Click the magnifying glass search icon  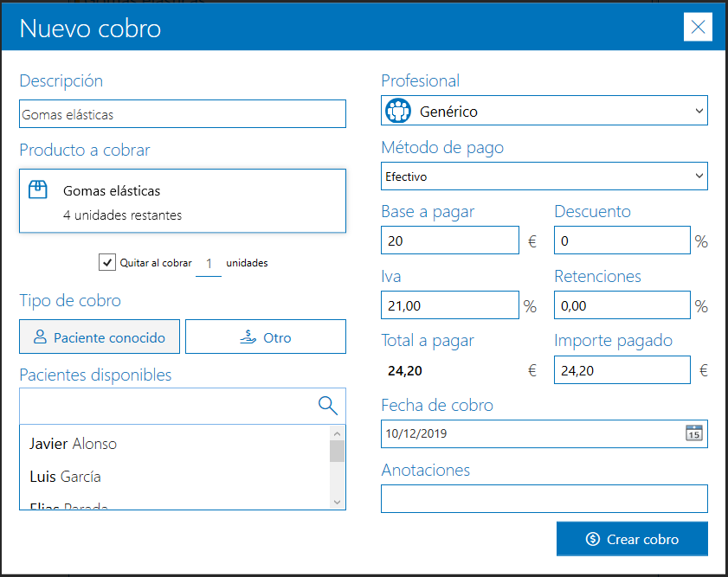pyautogui.click(x=328, y=405)
